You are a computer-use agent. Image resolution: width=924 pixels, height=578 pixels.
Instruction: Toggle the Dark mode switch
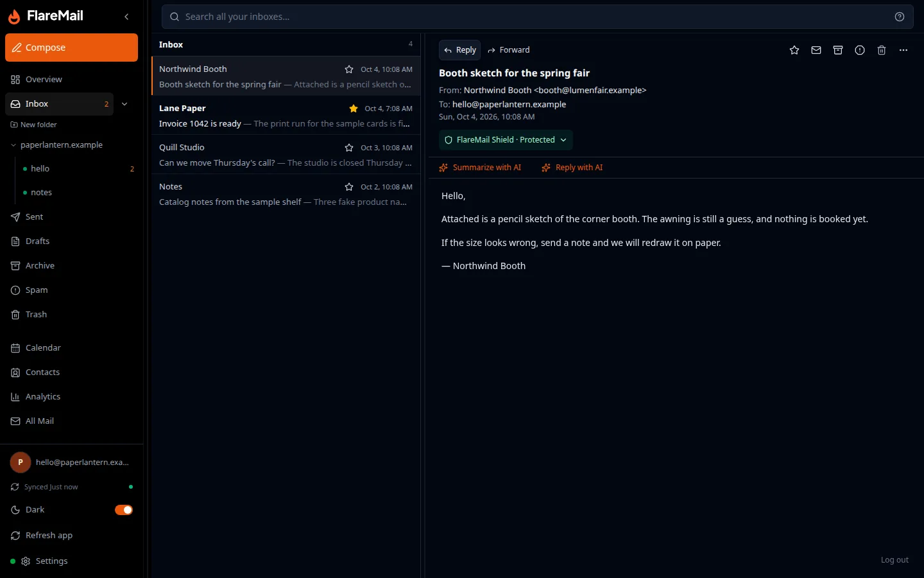pos(124,510)
